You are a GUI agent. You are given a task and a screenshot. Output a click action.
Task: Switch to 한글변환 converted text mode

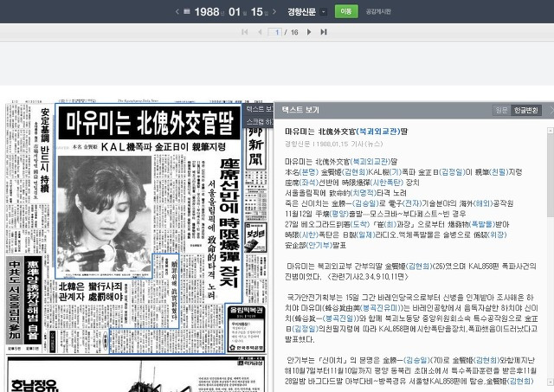[525, 110]
